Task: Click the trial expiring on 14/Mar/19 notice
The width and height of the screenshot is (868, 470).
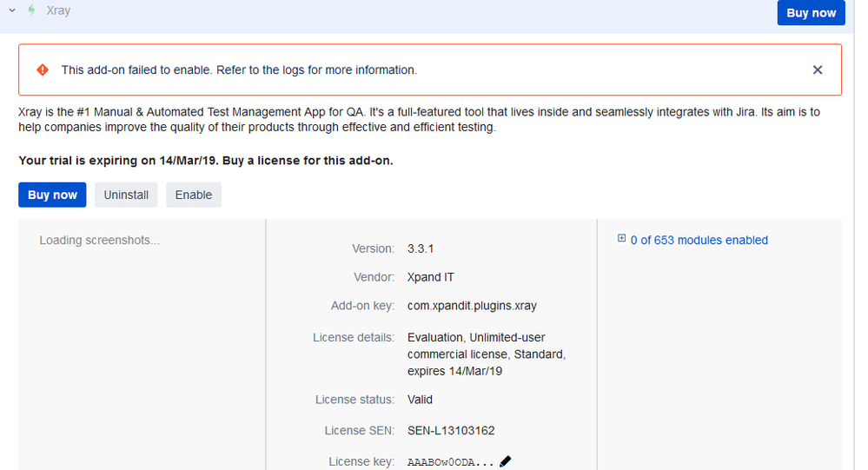Action: point(206,161)
